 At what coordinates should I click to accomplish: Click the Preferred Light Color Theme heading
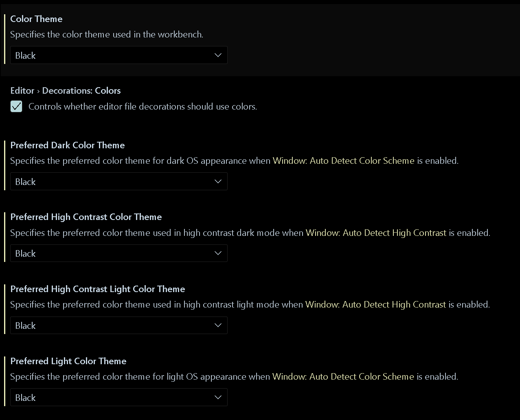click(x=68, y=361)
